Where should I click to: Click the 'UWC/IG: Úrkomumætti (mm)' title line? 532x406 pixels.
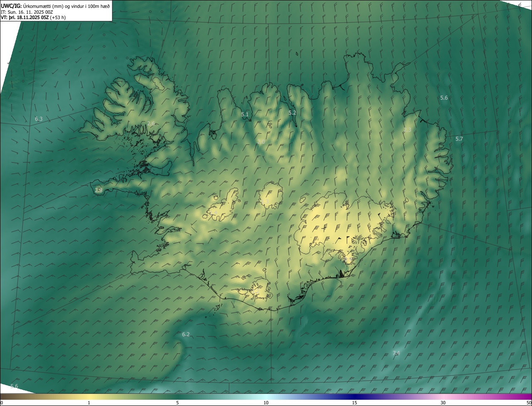click(x=55, y=5)
